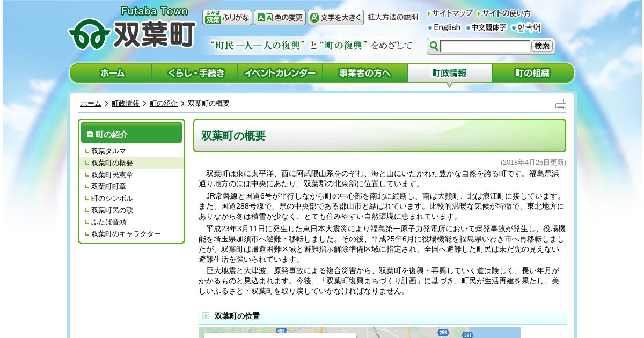The height and width of the screenshot is (338, 644).
Task: Click 双葉町の概要 breadcrumb text
Action: coord(209,104)
